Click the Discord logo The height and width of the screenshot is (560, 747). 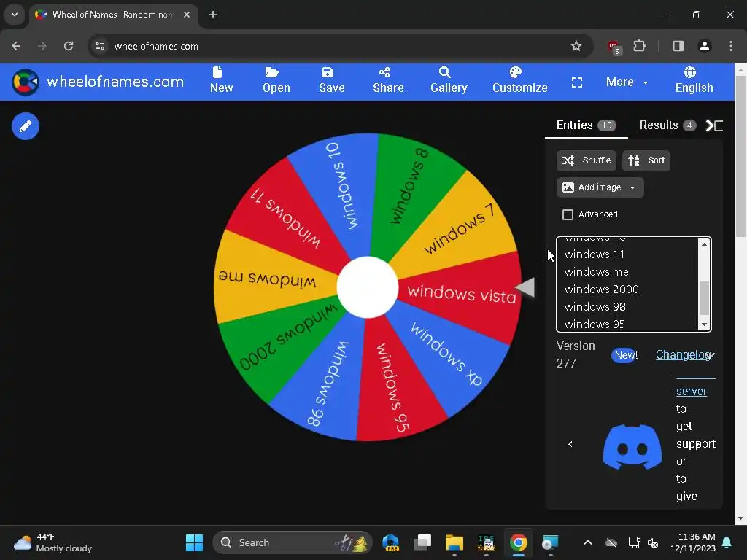tap(632, 447)
